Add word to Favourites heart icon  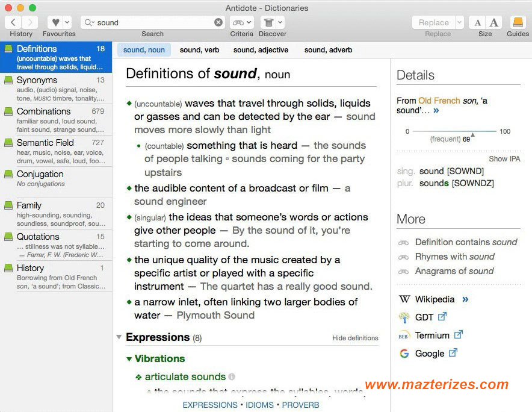(x=55, y=22)
